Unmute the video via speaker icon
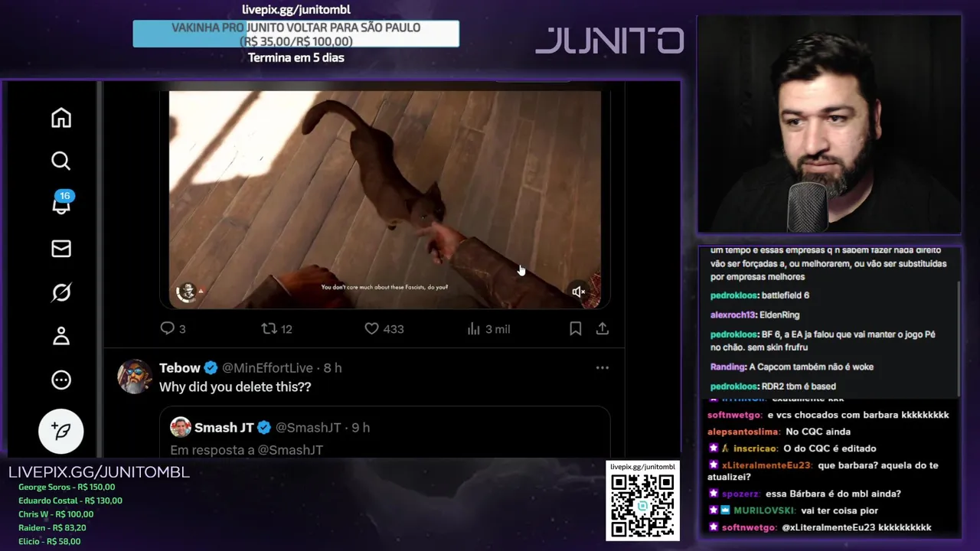980x551 pixels. (579, 292)
